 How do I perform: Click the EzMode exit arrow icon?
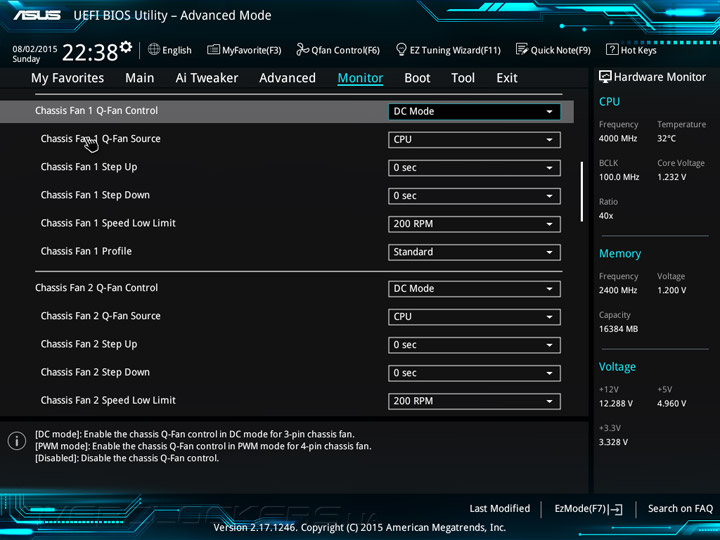pyautogui.click(x=616, y=509)
